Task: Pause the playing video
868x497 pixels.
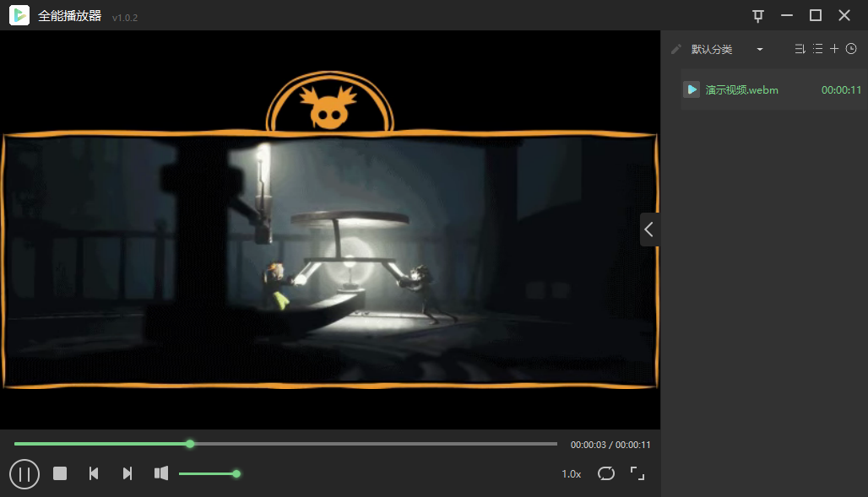Action: (x=24, y=474)
